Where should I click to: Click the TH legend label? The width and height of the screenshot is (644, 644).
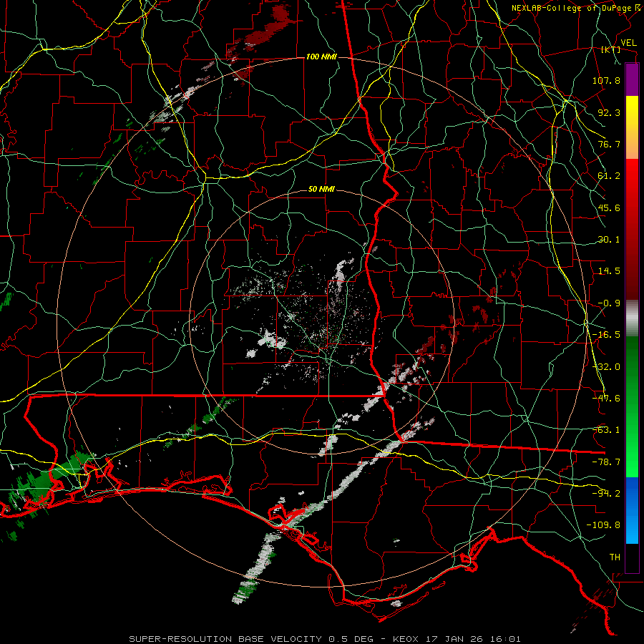coord(615,557)
